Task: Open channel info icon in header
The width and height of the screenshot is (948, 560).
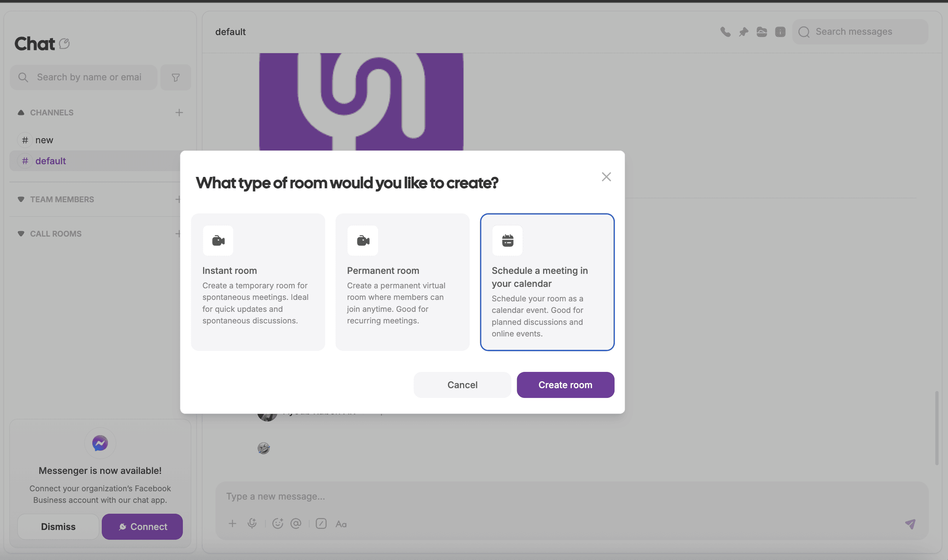Action: click(780, 32)
